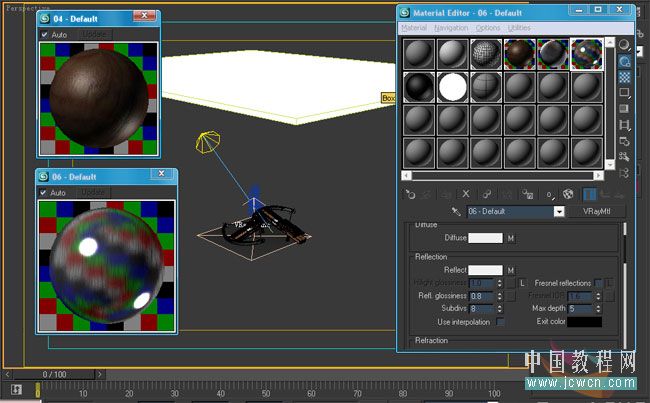Open the Navigation menu
650x403 pixels.
(x=451, y=28)
